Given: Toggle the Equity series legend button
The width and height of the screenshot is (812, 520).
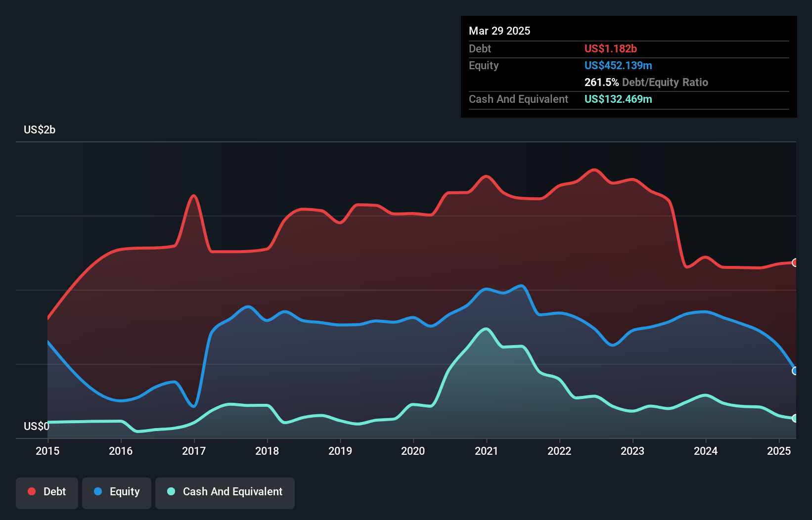Looking at the screenshot, I should tap(117, 493).
